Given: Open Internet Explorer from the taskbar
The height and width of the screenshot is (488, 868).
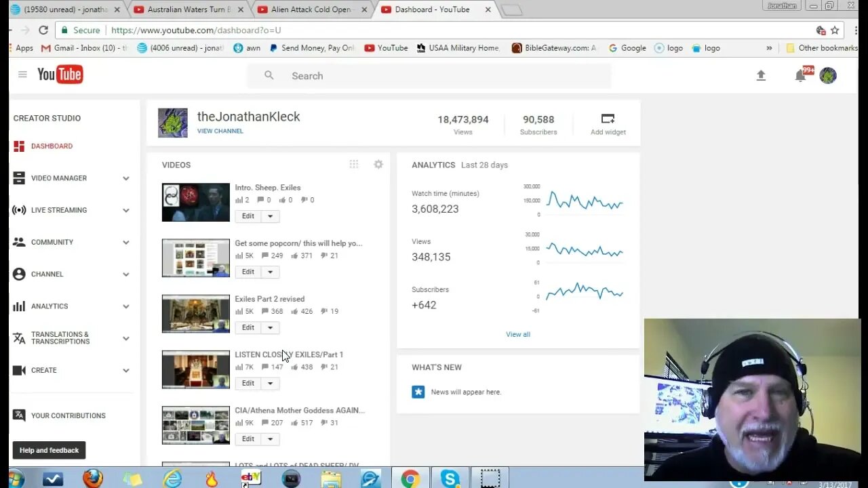Looking at the screenshot, I should pos(172,479).
